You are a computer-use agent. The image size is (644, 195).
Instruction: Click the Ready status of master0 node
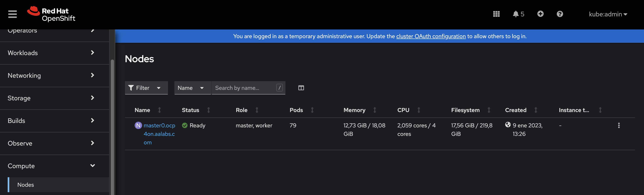pyautogui.click(x=194, y=125)
